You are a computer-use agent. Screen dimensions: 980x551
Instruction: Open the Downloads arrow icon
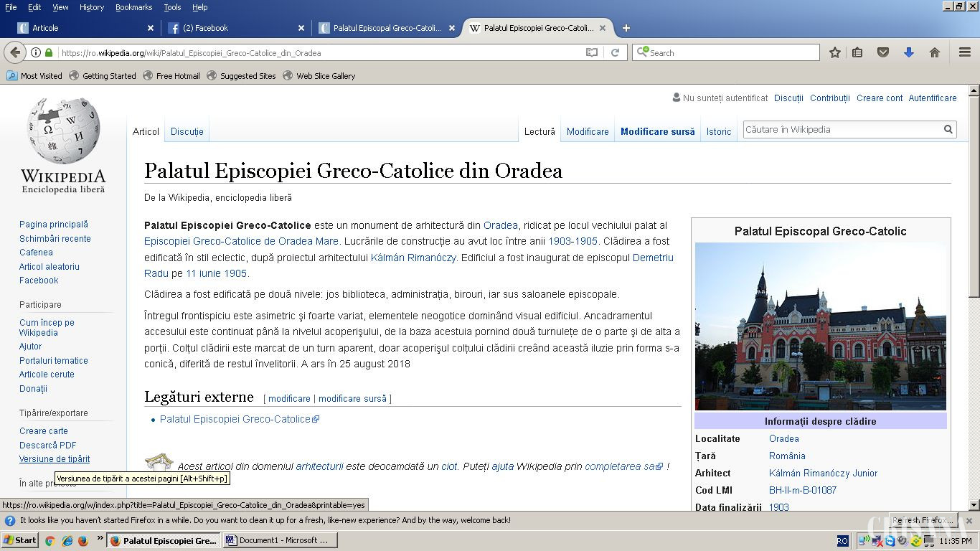(x=908, y=52)
